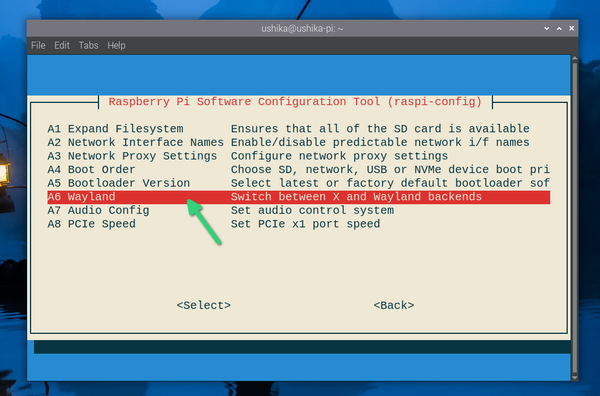Click the <Select> button
Image resolution: width=600 pixels, height=396 pixels.
tap(204, 305)
